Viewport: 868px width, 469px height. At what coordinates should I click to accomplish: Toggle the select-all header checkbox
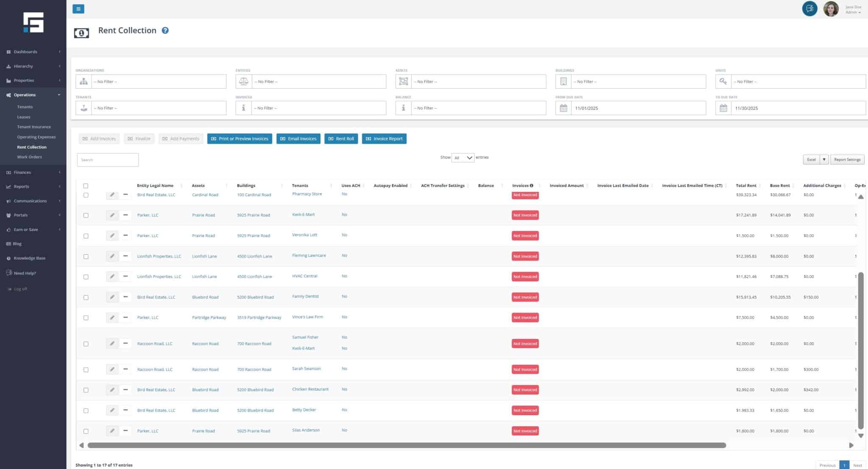86,186
